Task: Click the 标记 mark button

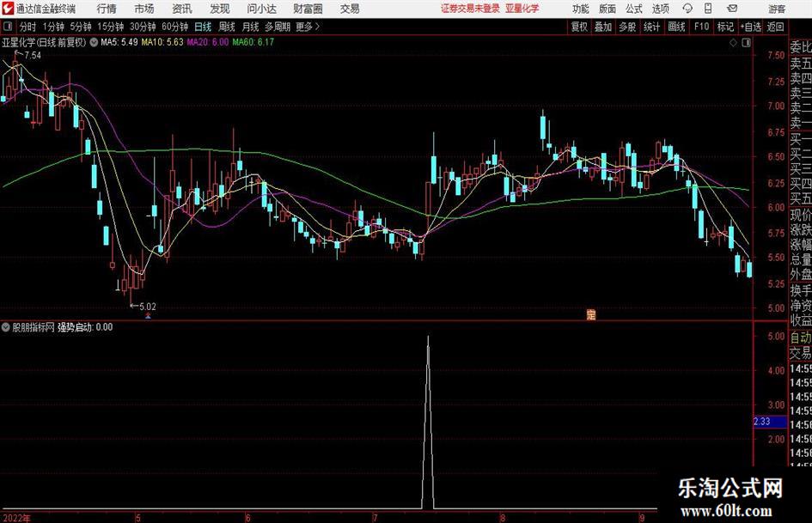Action: pos(725,27)
